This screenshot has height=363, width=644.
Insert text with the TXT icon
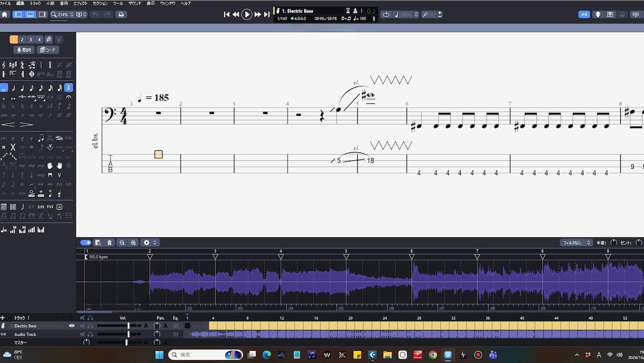[x=50, y=207]
